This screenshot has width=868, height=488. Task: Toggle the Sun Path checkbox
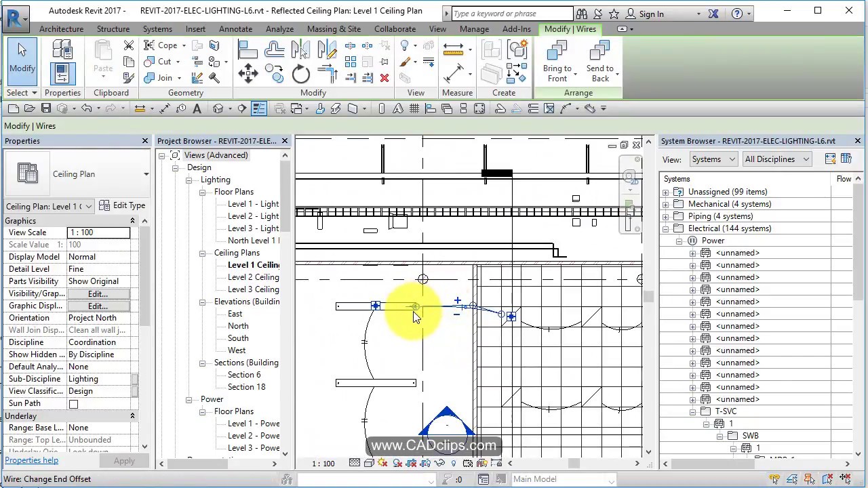tap(73, 403)
